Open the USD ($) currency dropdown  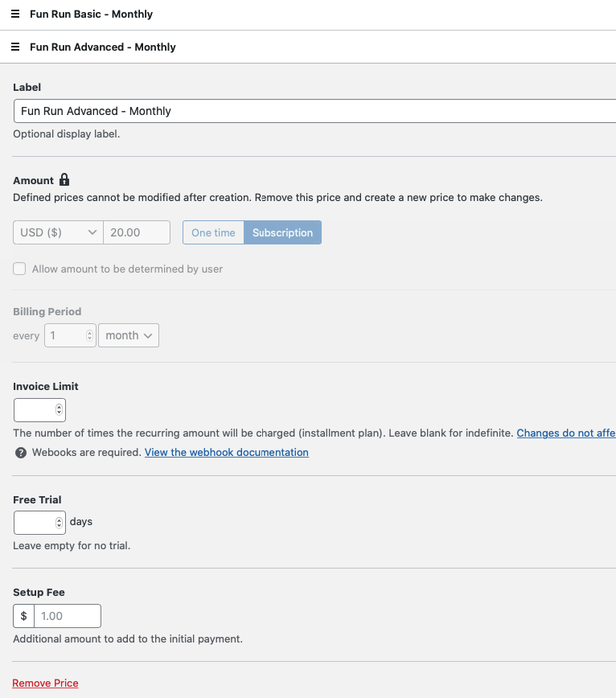tap(59, 232)
